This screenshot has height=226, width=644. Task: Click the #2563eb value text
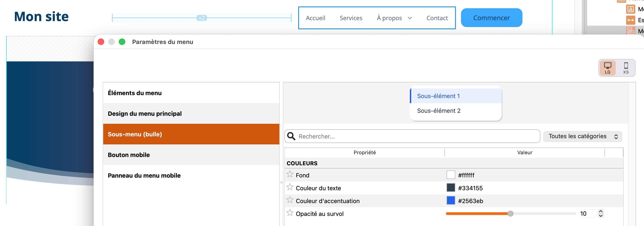[x=470, y=201]
